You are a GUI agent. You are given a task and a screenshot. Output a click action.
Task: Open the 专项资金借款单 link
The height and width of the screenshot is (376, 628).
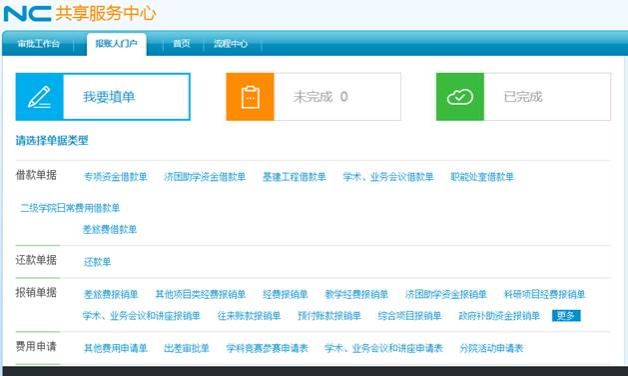coord(115,177)
